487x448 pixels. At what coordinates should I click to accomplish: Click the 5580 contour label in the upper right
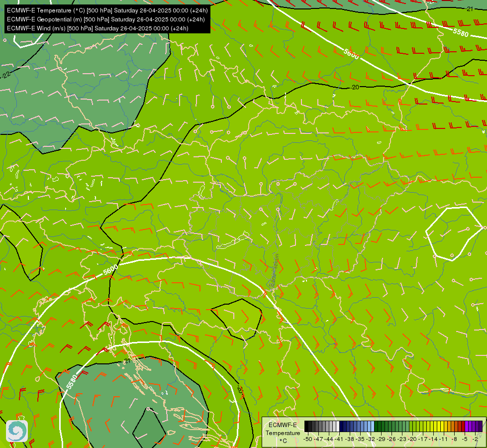(461, 32)
